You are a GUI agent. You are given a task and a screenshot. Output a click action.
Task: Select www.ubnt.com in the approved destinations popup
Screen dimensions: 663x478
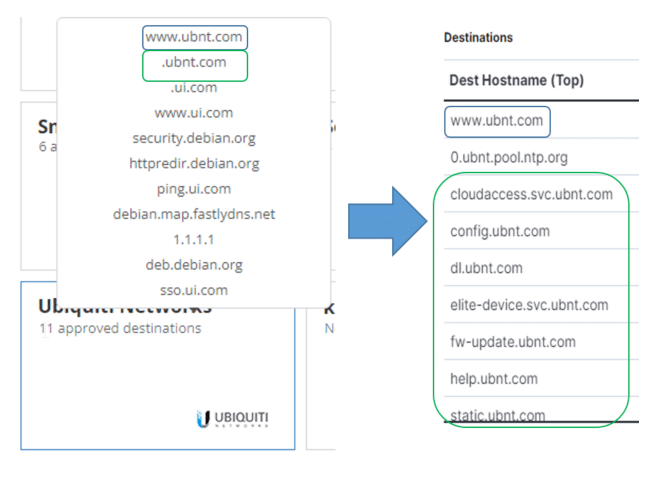pos(194,37)
